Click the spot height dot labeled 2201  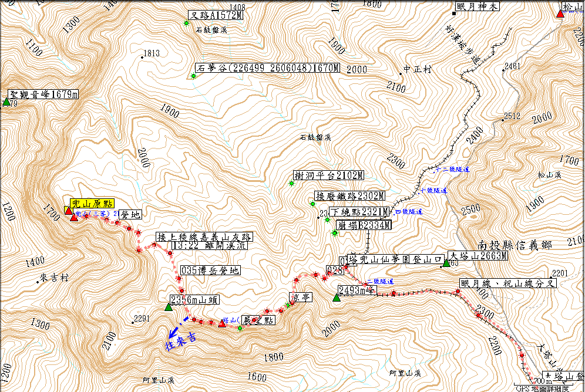[x=551, y=278]
